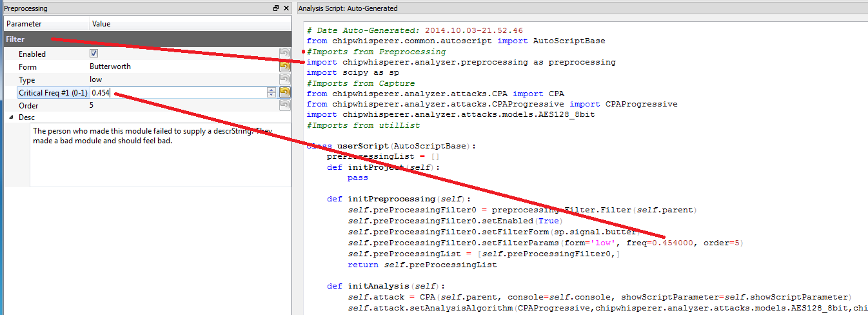Reset the Type parameter to default

(x=284, y=79)
